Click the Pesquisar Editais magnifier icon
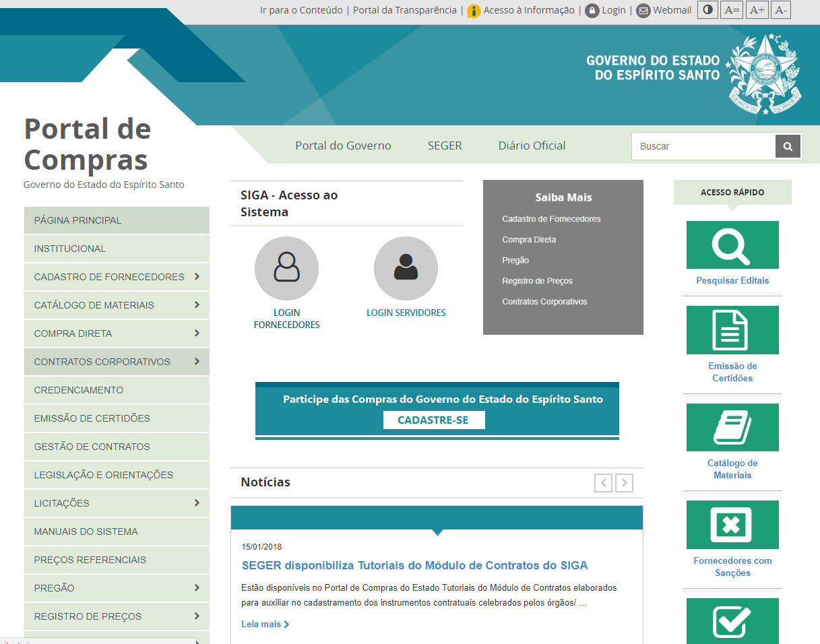 coord(732,245)
